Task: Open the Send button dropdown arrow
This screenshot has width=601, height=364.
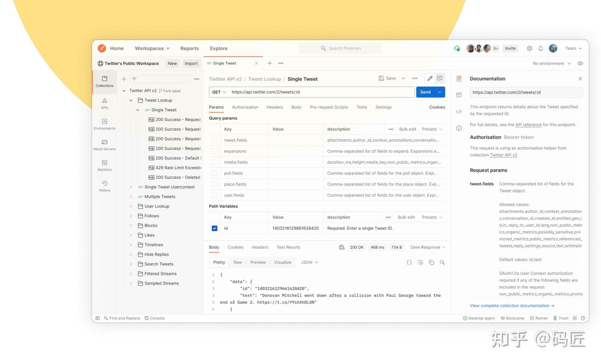Action: 440,92
